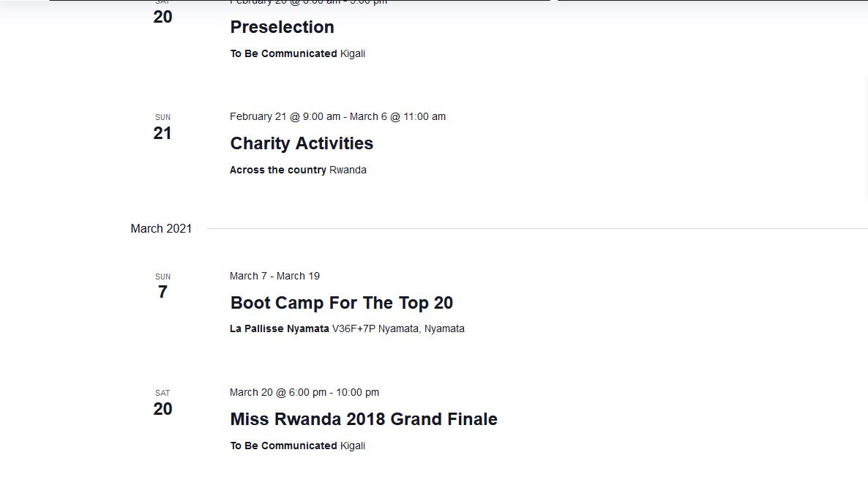
Task: Click Kigali location under Grand Finale event
Action: [353, 446]
